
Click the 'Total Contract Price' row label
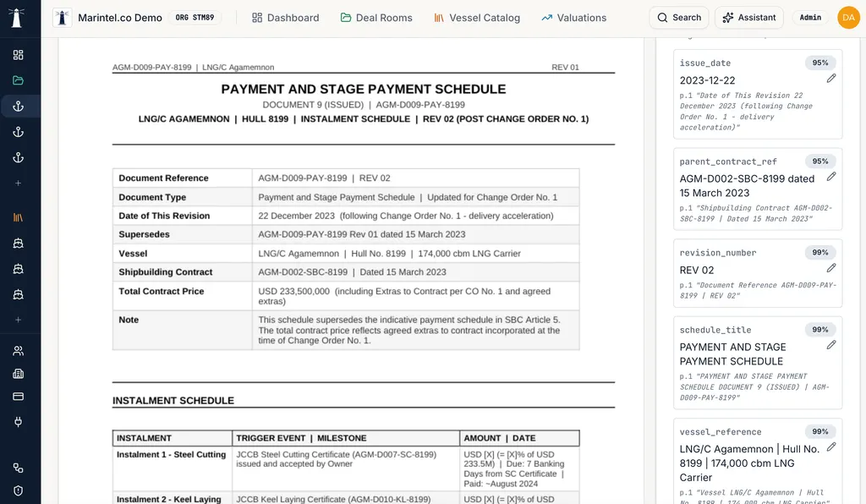point(162,292)
